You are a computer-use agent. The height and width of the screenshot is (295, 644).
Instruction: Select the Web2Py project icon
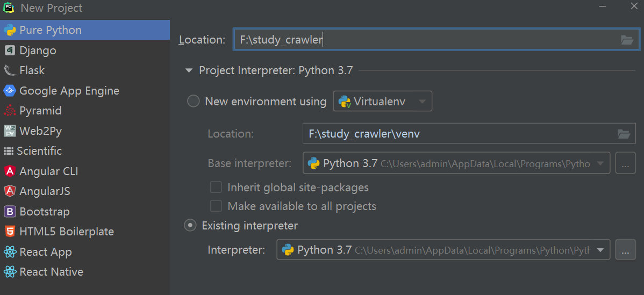click(10, 131)
